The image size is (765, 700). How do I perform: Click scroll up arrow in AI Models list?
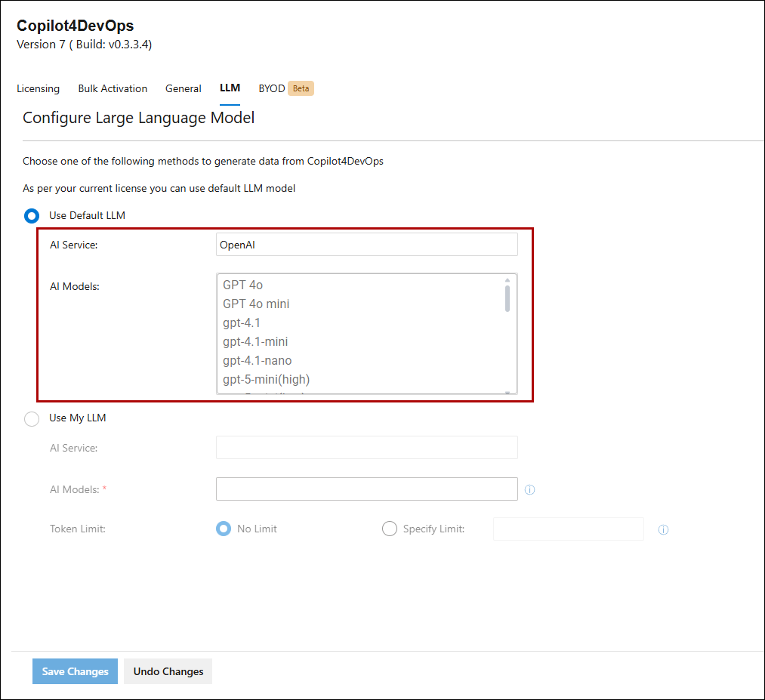(x=507, y=280)
